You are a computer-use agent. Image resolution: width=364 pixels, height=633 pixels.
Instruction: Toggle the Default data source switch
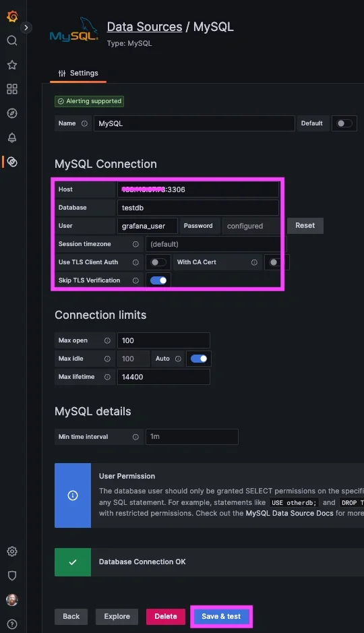pos(344,123)
